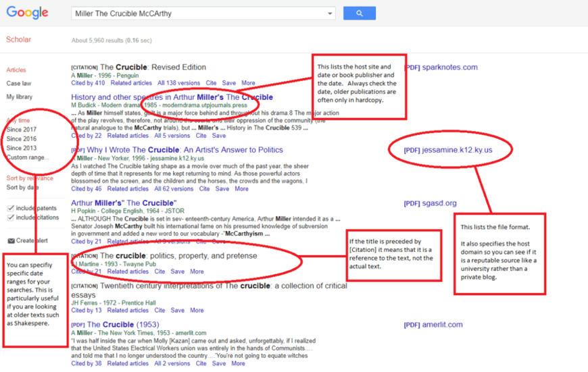This screenshot has height=372, width=588.
Task: Filter results to Since 2017
Action: pos(22,130)
